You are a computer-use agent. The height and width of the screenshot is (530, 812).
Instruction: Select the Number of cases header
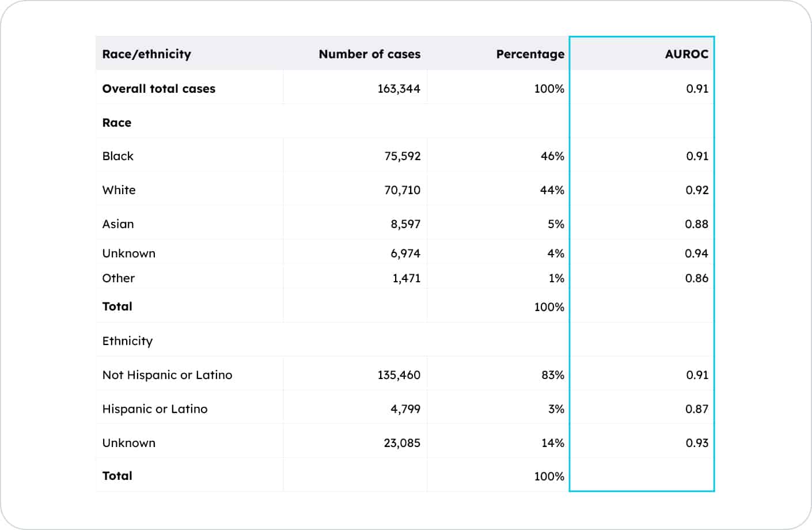[x=369, y=54]
